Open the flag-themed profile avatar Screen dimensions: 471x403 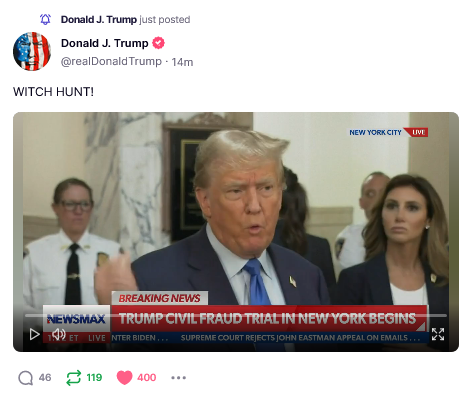(x=32, y=51)
